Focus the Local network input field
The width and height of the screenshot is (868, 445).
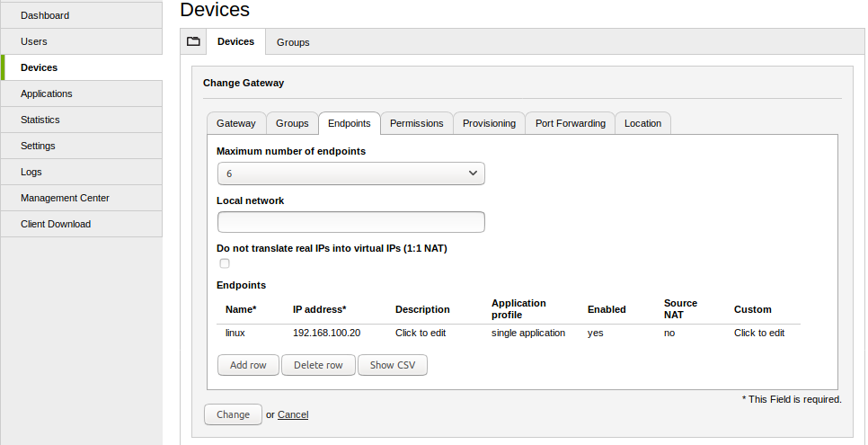tap(350, 222)
